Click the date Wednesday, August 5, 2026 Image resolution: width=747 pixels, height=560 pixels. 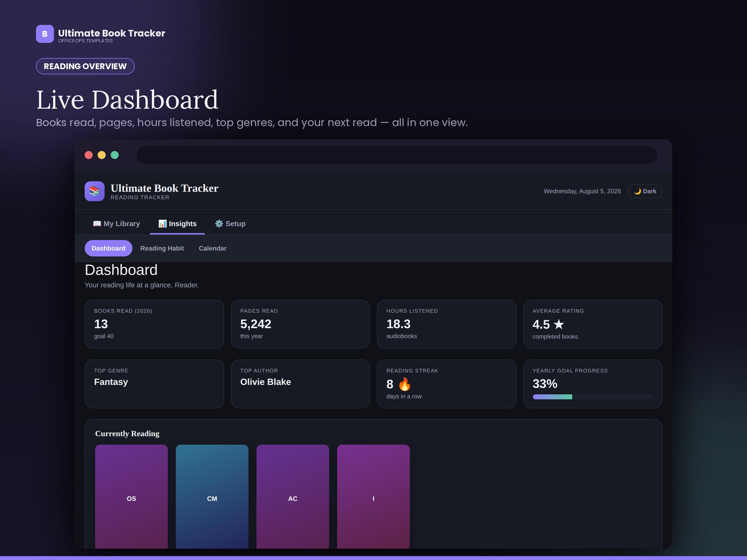pyautogui.click(x=582, y=191)
